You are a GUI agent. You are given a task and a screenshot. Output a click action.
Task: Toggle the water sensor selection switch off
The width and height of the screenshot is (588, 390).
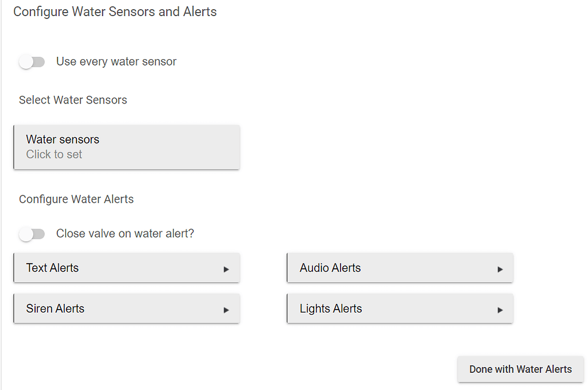[x=32, y=61]
